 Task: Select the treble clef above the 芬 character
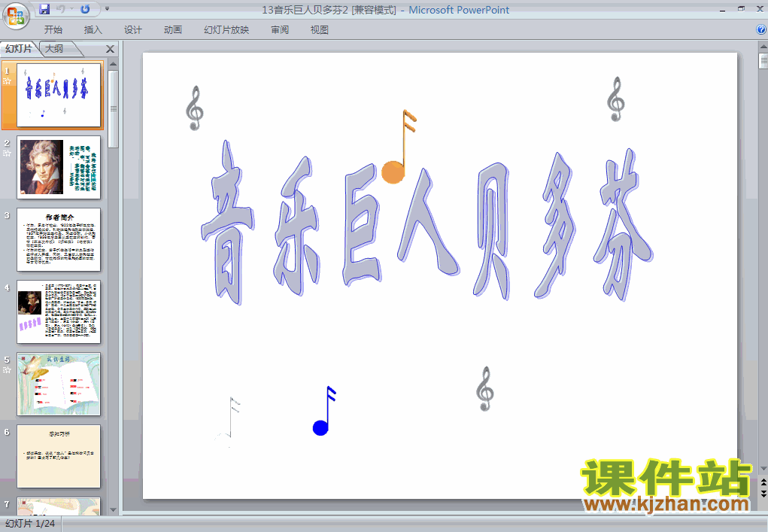pyautogui.click(x=616, y=99)
